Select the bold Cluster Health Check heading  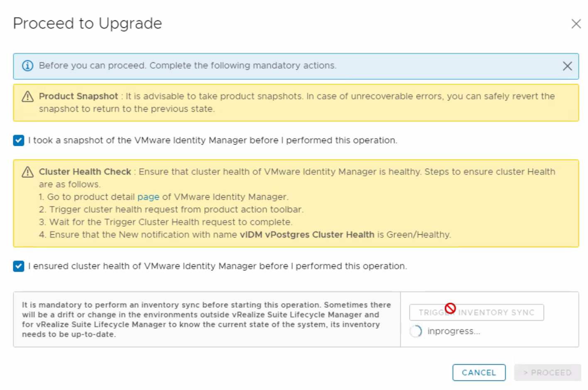click(85, 172)
